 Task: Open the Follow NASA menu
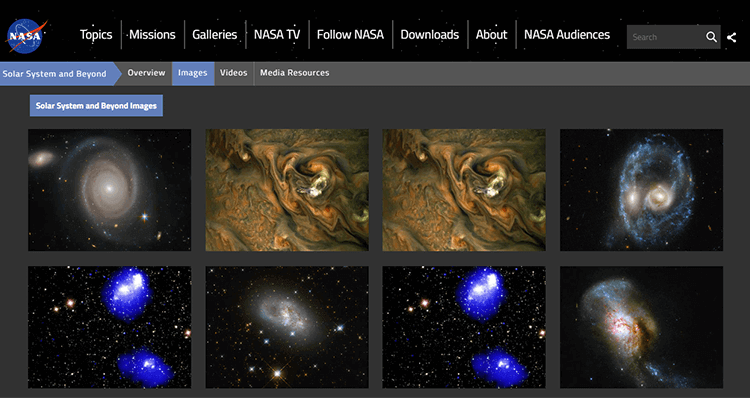point(350,34)
